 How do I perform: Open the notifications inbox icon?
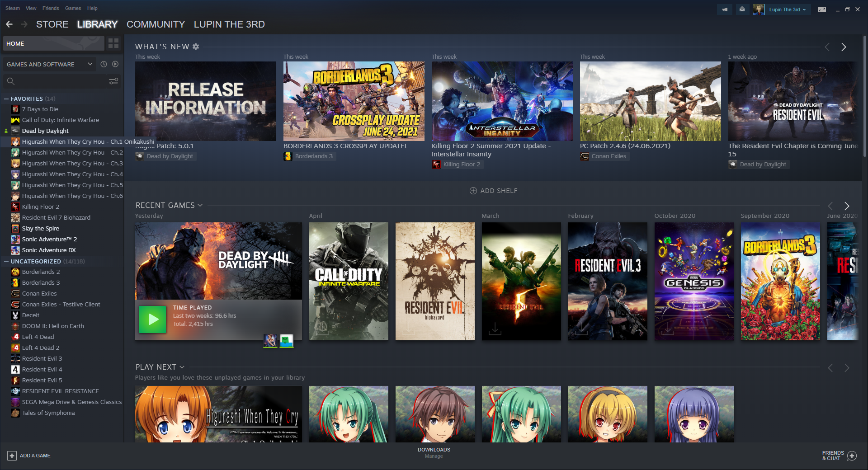(742, 9)
